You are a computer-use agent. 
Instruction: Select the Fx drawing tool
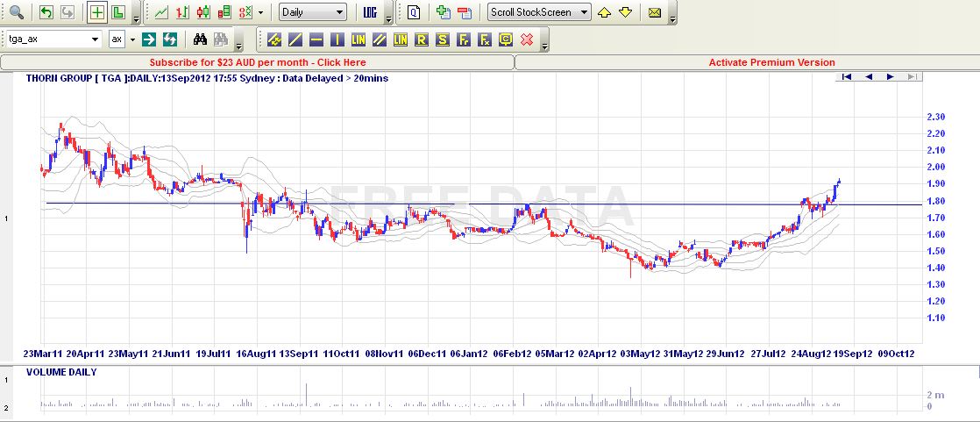[485, 39]
